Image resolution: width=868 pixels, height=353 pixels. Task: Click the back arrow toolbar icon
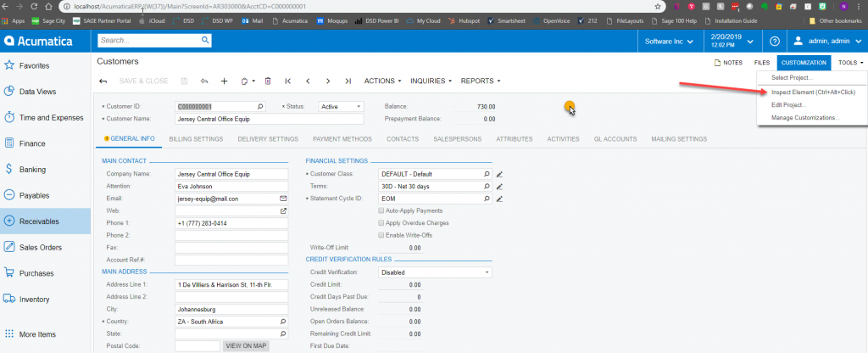pos(103,81)
